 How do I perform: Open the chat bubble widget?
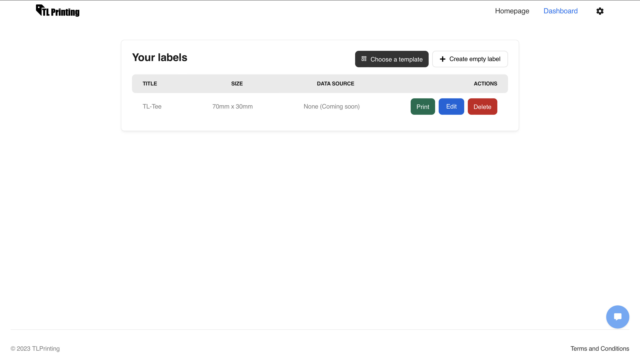coord(618,317)
